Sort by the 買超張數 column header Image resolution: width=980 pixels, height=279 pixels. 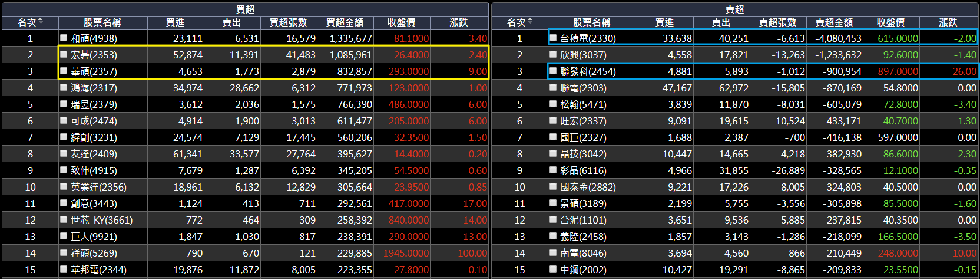pyautogui.click(x=289, y=22)
